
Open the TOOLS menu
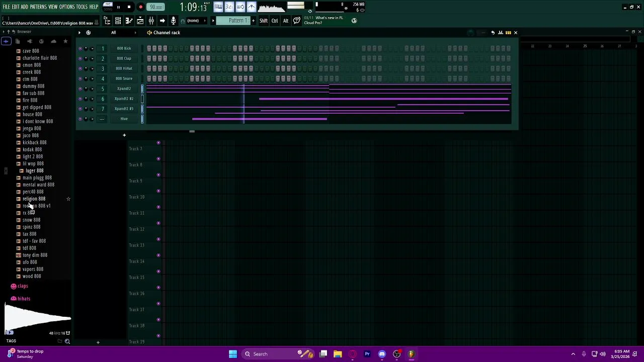pos(82,7)
